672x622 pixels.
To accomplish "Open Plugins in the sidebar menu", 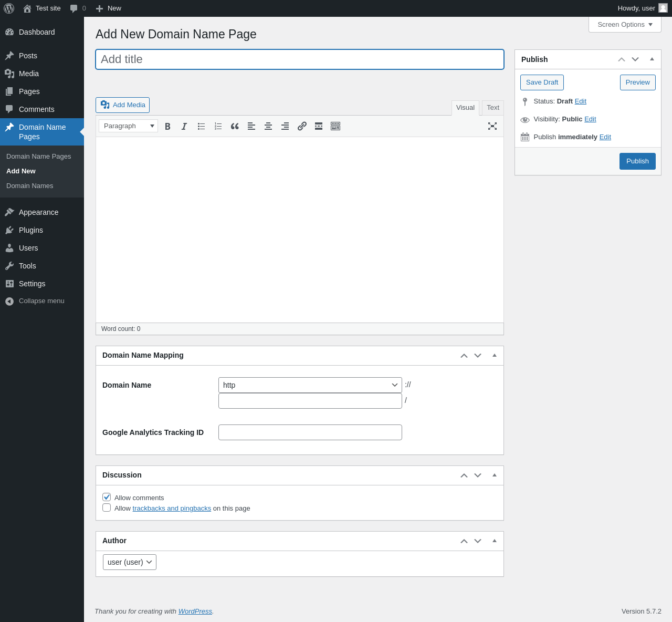I will [x=31, y=230].
